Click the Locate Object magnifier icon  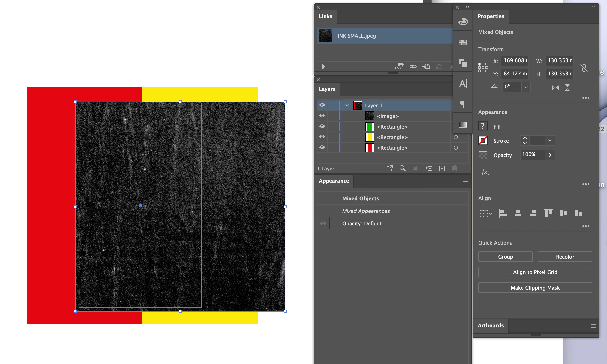(x=402, y=168)
